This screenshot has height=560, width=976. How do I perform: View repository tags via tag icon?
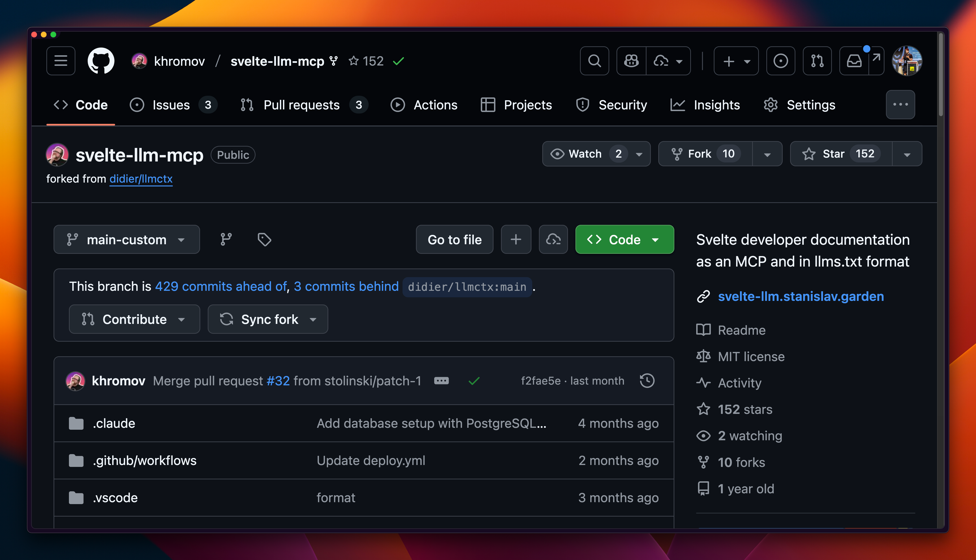coord(264,239)
